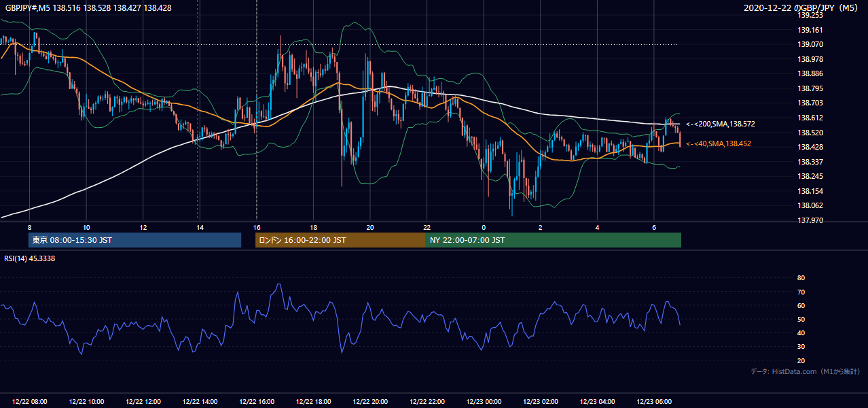The image size is (868, 408).
Task: Click the 138.428 price axis label
Action: click(810, 147)
